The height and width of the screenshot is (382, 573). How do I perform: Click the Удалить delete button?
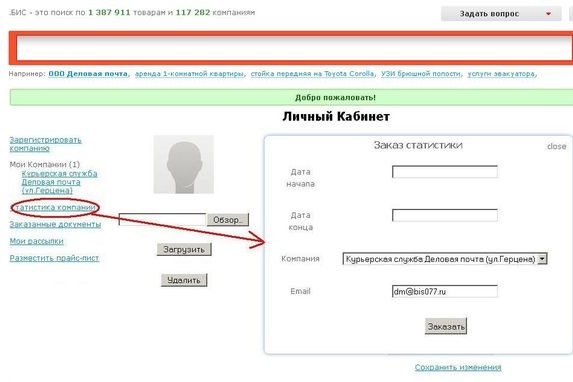click(184, 280)
